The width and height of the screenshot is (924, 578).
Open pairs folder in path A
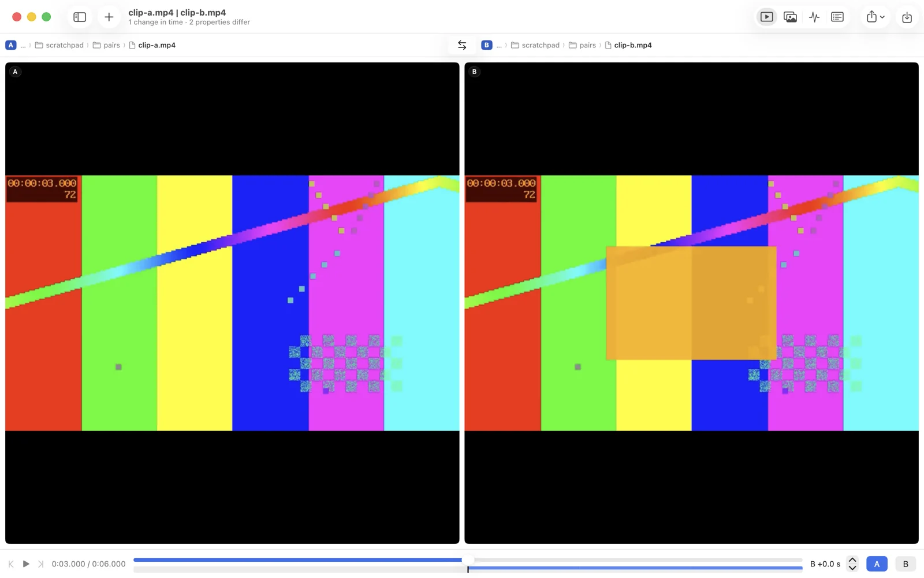[x=107, y=45]
